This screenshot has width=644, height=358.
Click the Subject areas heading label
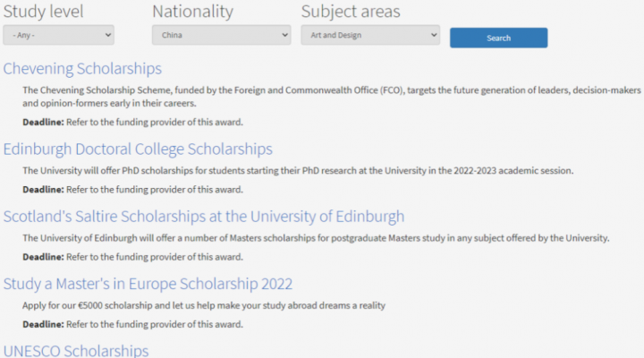[x=351, y=12]
